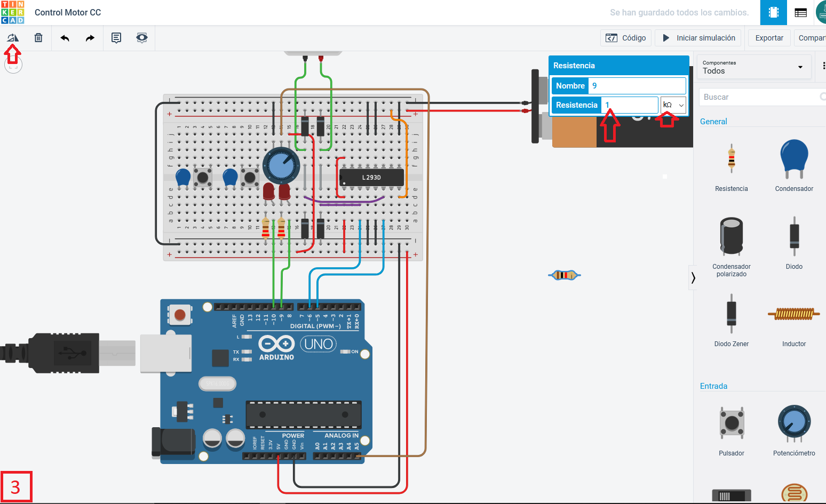Viewport: 826px width, 504px height.
Task: Select the pushbutton between the blue capacitors
Action: click(x=202, y=178)
